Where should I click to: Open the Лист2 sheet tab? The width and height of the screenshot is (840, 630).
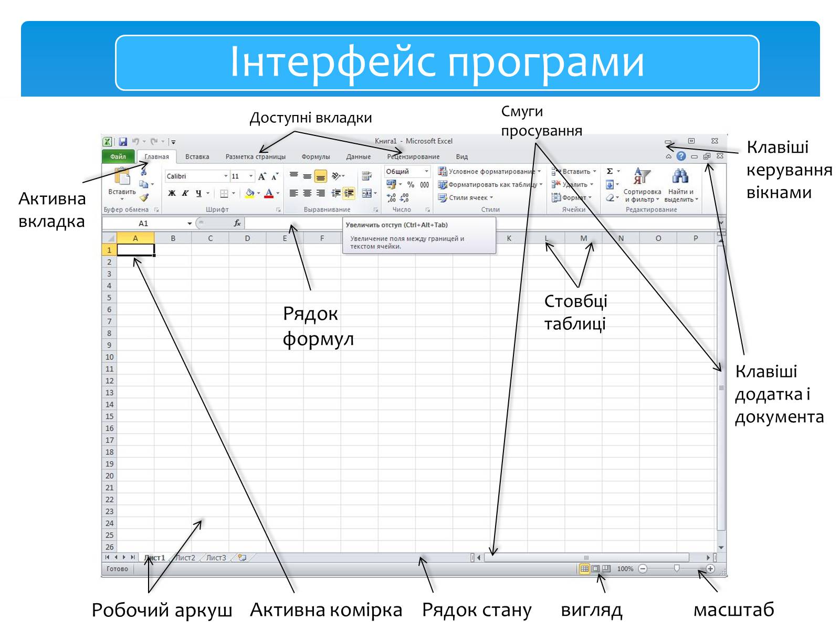185,558
